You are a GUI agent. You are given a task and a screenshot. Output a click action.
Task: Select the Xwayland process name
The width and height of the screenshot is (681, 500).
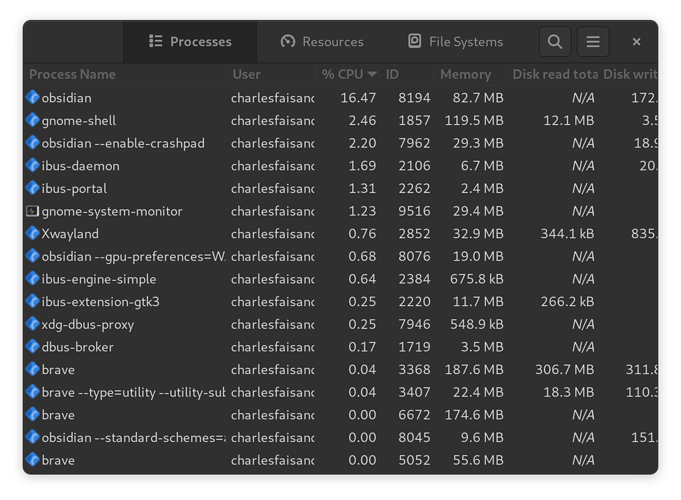click(70, 234)
